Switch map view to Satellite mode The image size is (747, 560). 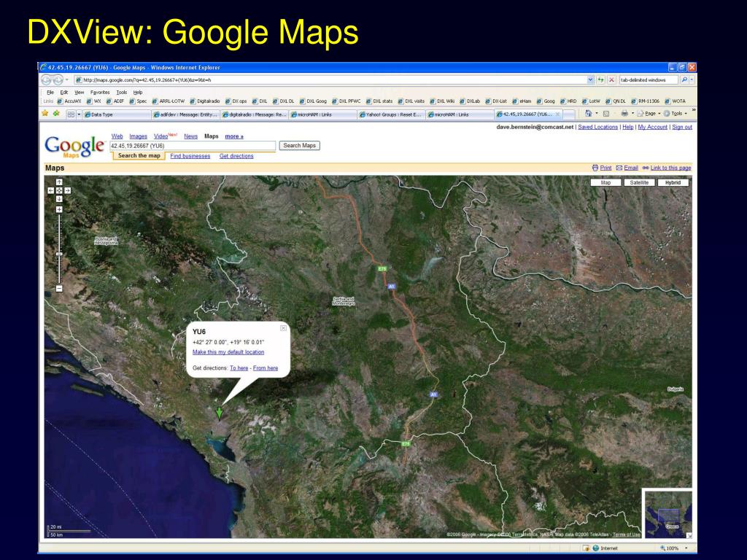(x=639, y=182)
